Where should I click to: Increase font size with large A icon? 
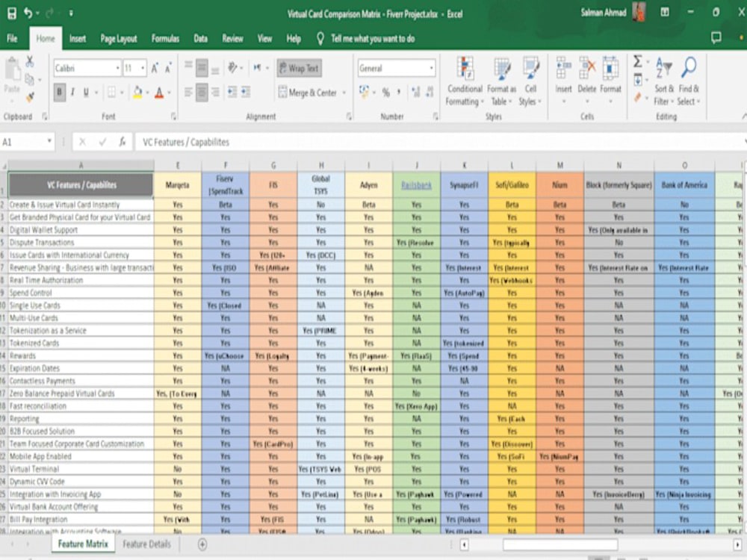pyautogui.click(x=155, y=69)
